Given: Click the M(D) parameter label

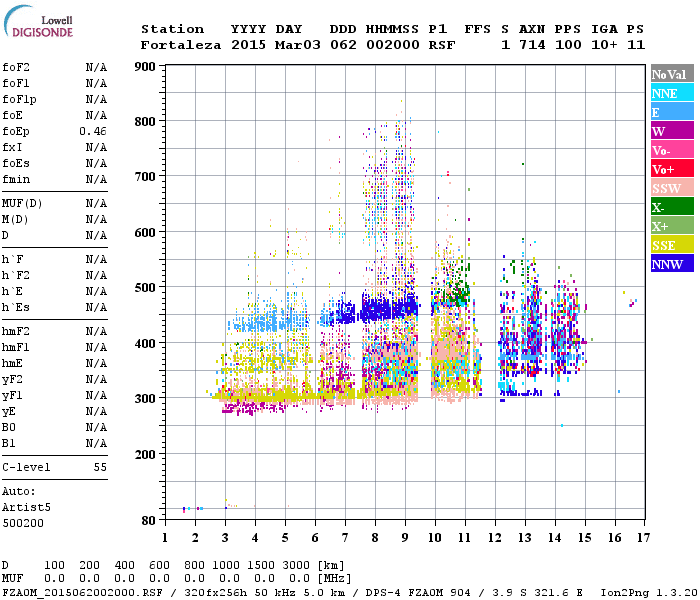Looking at the screenshot, I should click(x=15, y=220).
